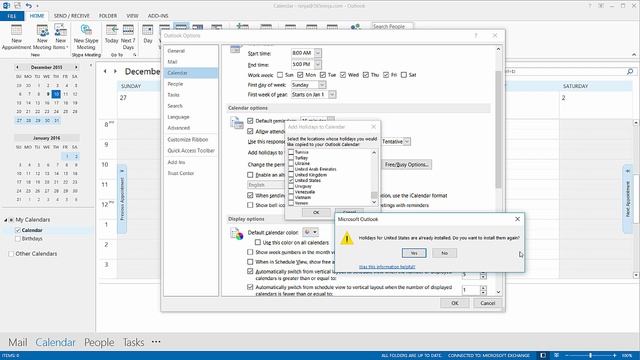Image resolution: width=640 pixels, height=360 pixels.
Task: Increase the schedule view calendars spinner
Action: (x=483, y=288)
